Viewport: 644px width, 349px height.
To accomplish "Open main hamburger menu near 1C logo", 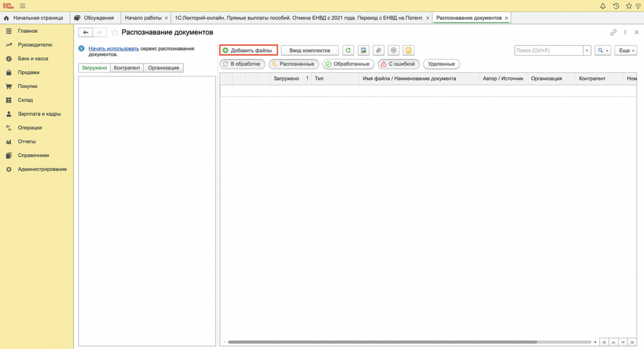I will tap(23, 6).
